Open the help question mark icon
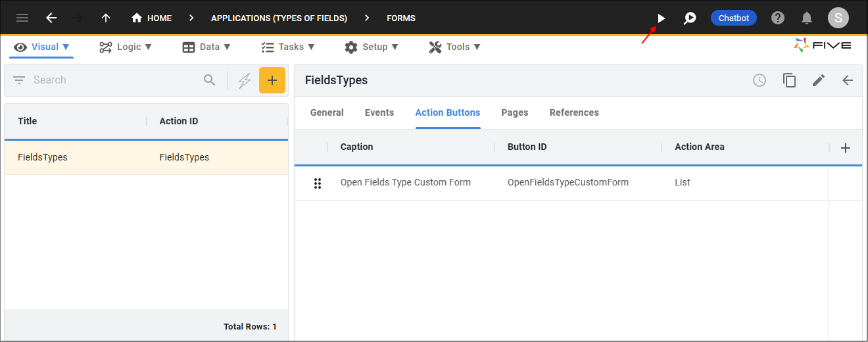 pyautogui.click(x=778, y=18)
